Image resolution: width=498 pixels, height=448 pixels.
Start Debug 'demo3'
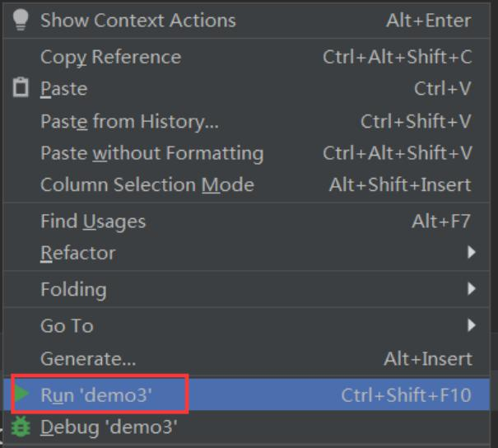[x=109, y=427]
